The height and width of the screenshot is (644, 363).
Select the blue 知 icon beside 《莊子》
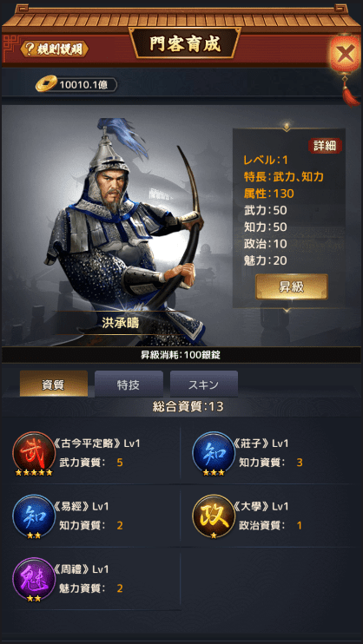tap(214, 453)
